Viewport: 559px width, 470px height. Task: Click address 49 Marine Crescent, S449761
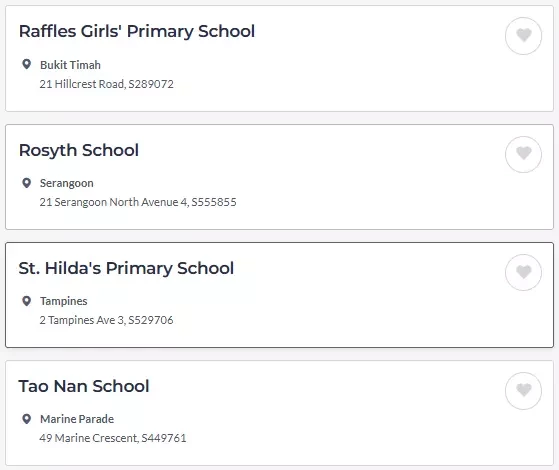click(113, 438)
